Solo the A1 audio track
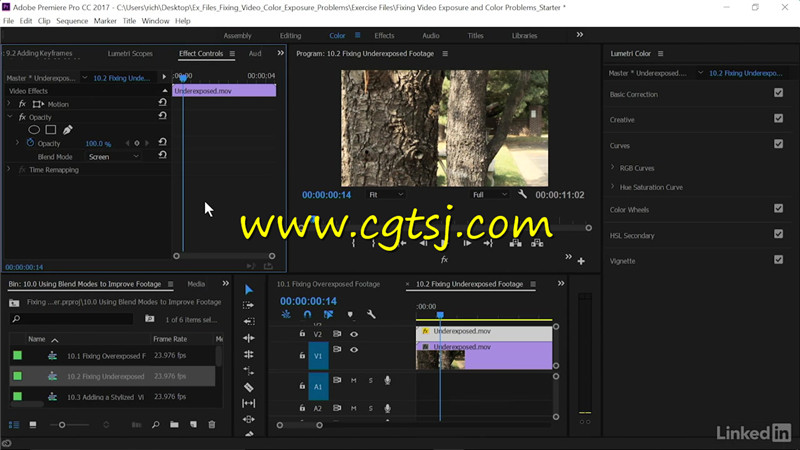 point(370,380)
